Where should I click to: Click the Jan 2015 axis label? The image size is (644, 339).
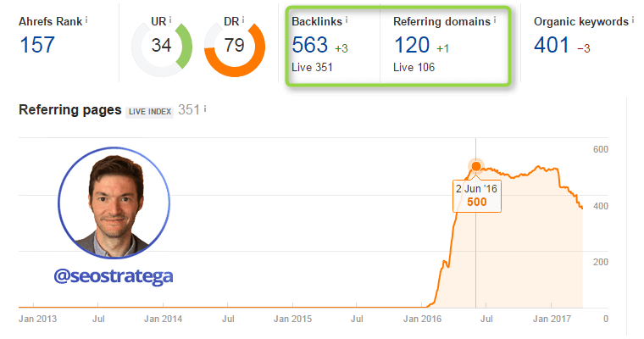[293, 319]
